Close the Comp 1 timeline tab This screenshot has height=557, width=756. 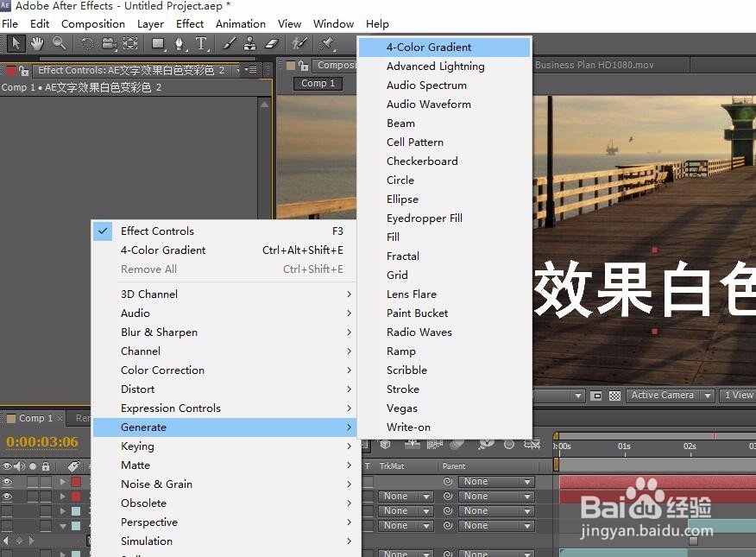pyautogui.click(x=60, y=418)
